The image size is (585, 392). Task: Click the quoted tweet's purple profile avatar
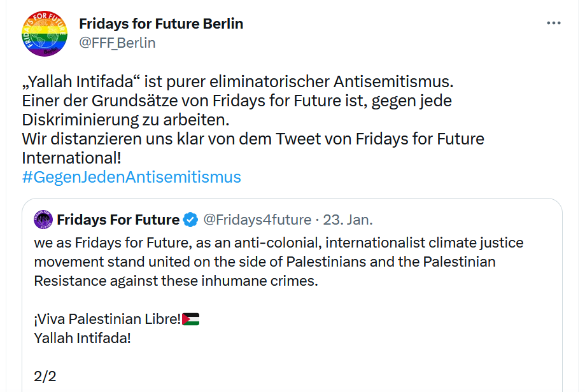pos(43,220)
